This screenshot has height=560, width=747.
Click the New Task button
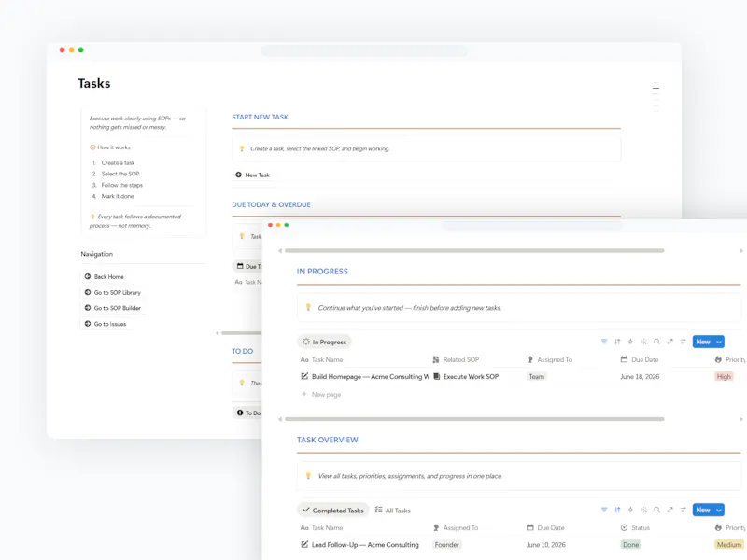pyautogui.click(x=252, y=175)
